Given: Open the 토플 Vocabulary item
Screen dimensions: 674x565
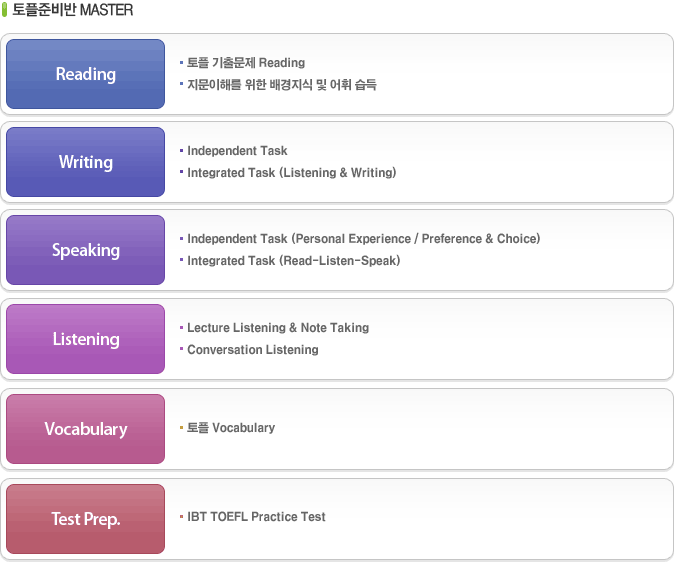Looking at the screenshot, I should point(230,428).
